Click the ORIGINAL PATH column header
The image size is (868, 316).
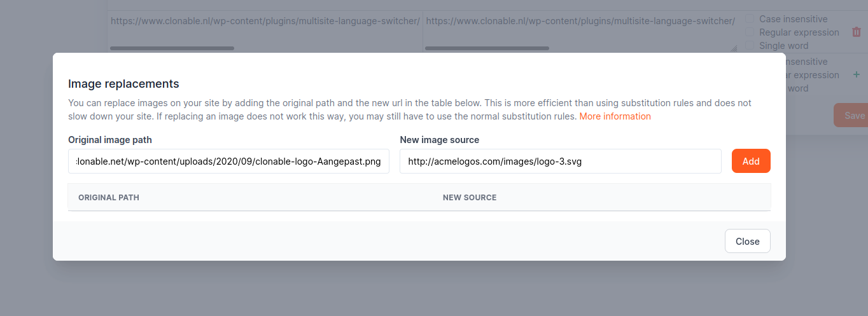tap(109, 198)
